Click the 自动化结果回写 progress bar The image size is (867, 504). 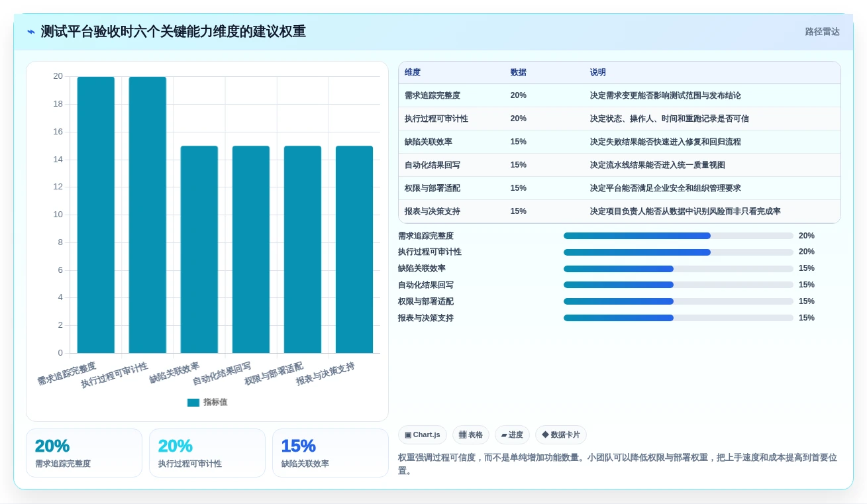(678, 285)
